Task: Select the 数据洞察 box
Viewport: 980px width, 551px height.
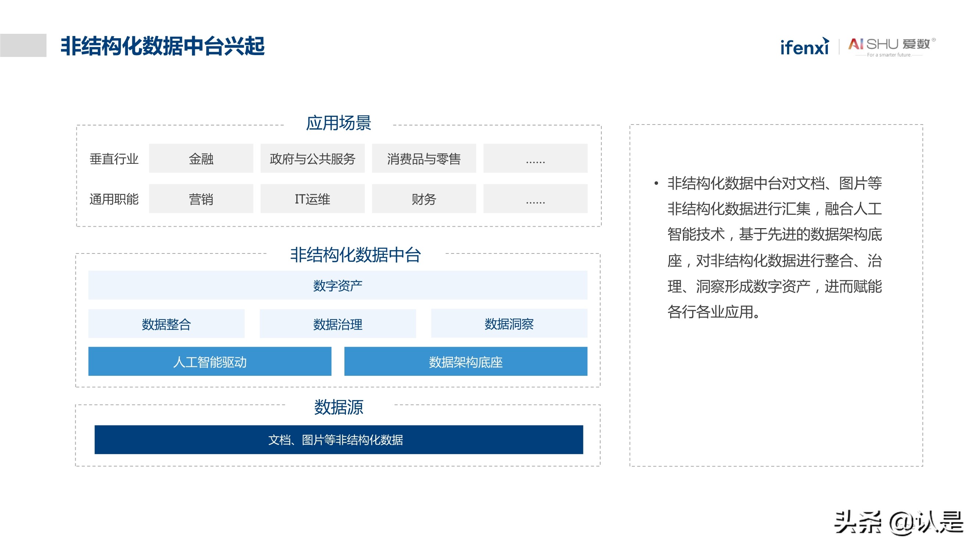Action: point(509,324)
